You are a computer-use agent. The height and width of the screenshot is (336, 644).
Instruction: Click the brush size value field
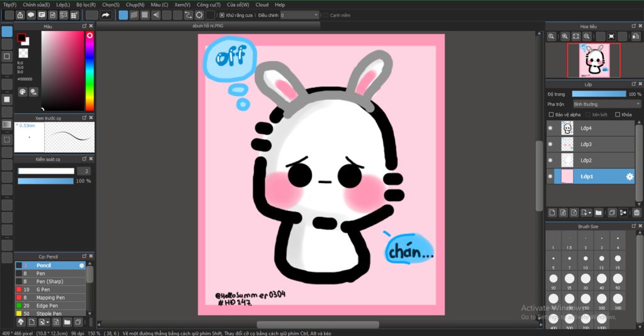point(84,171)
